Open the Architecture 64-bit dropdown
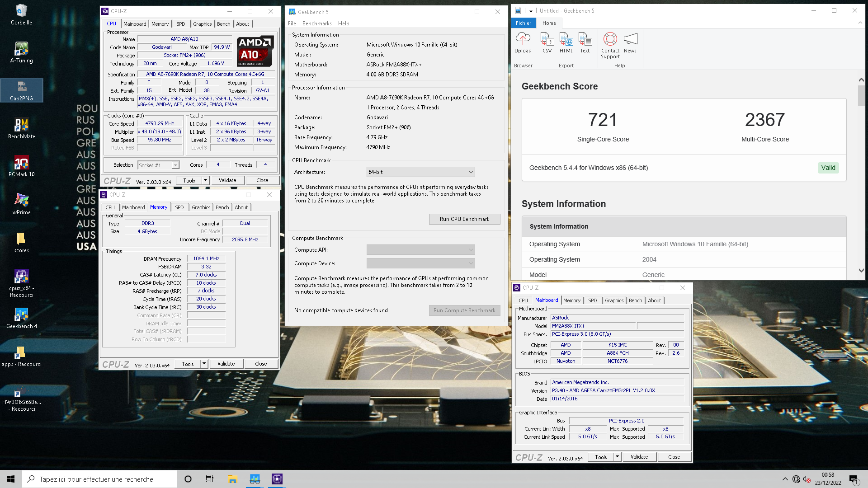This screenshot has width=868, height=488. pyautogui.click(x=420, y=172)
